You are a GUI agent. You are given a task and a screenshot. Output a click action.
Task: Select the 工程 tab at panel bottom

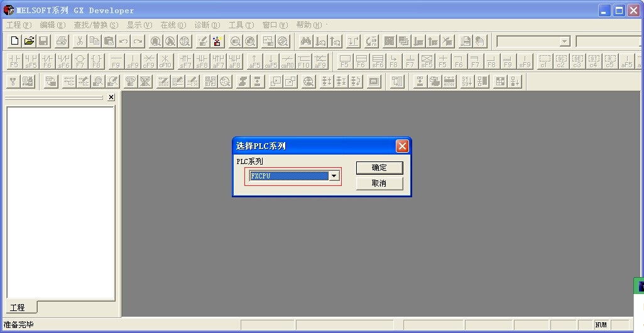point(18,307)
